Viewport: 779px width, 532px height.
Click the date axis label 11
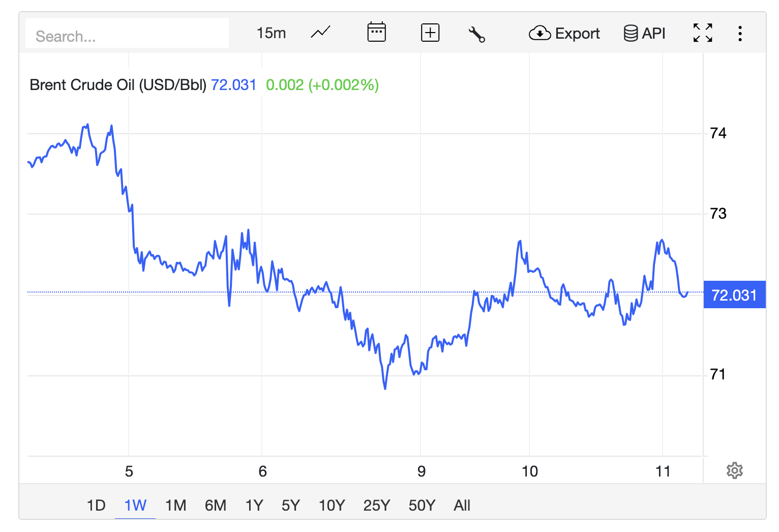tap(663, 471)
